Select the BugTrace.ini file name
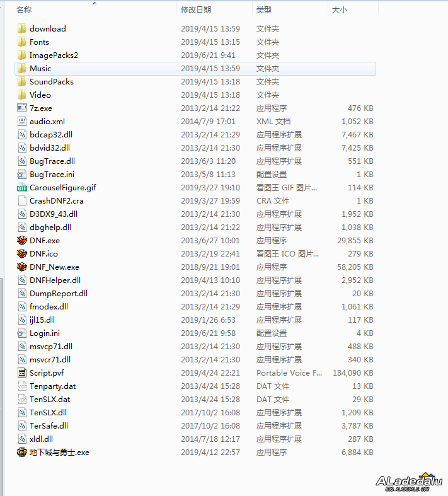The width and height of the screenshot is (448, 496). click(52, 174)
